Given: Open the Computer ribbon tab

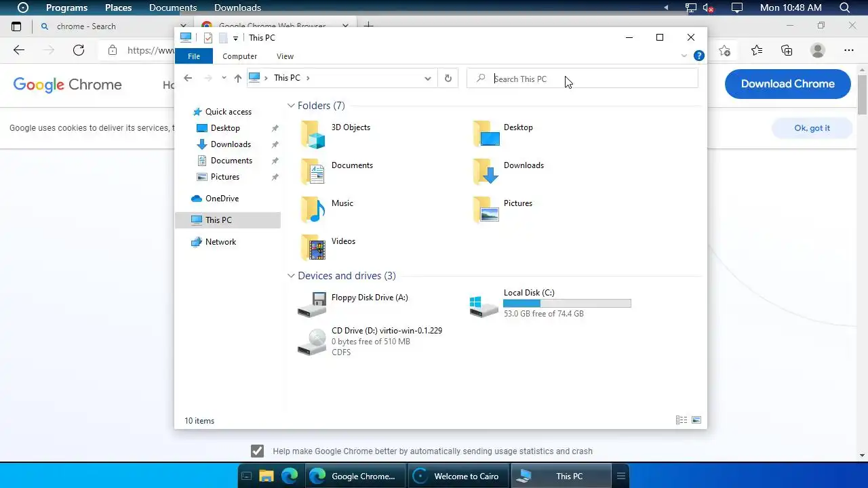Looking at the screenshot, I should click(239, 56).
